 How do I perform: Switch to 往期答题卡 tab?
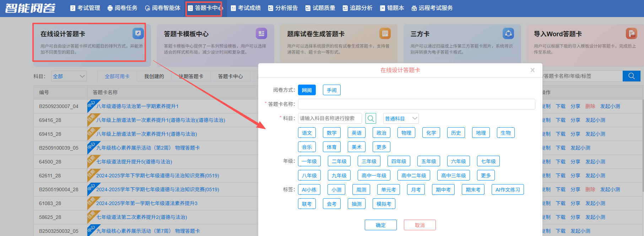[191, 76]
